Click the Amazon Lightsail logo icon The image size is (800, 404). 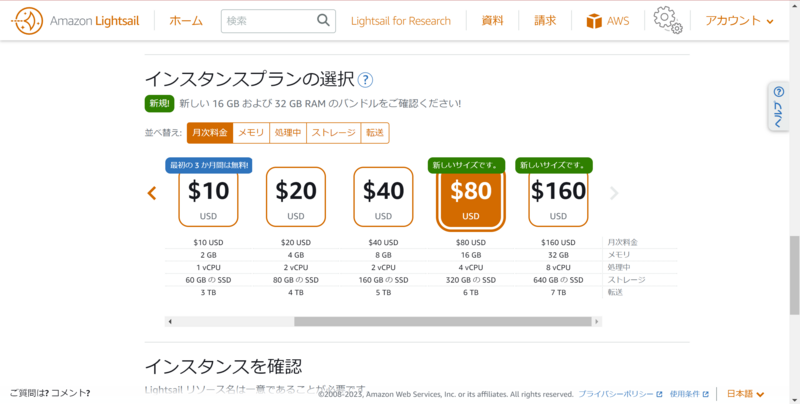(x=28, y=21)
